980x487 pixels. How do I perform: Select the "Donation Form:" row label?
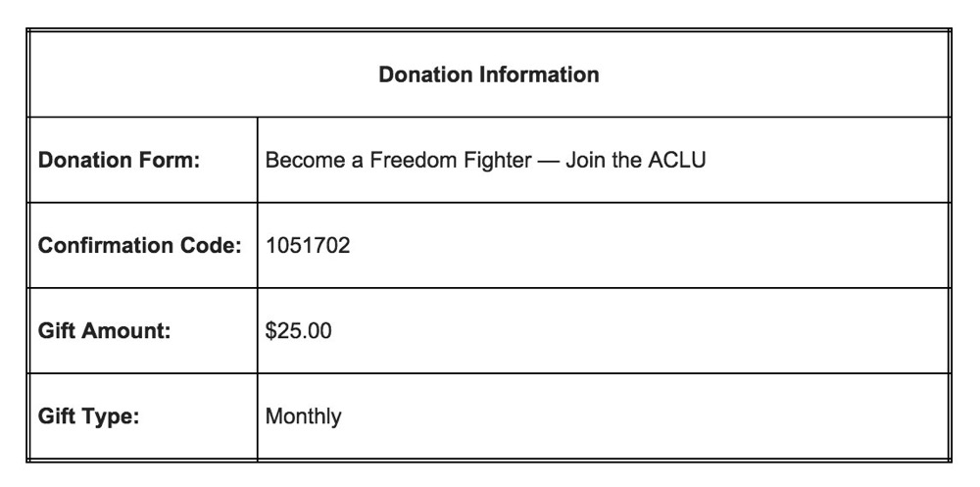pyautogui.click(x=119, y=160)
